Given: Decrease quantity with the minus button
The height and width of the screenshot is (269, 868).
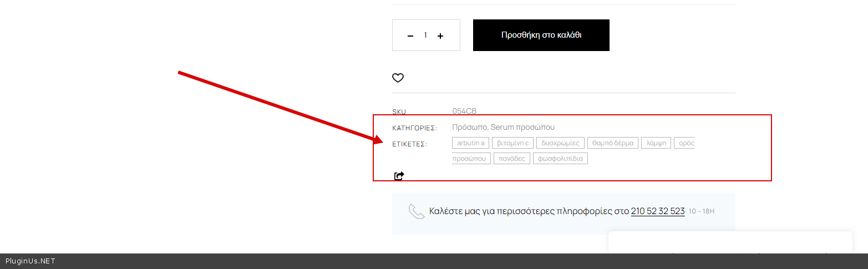Looking at the screenshot, I should coord(410,36).
